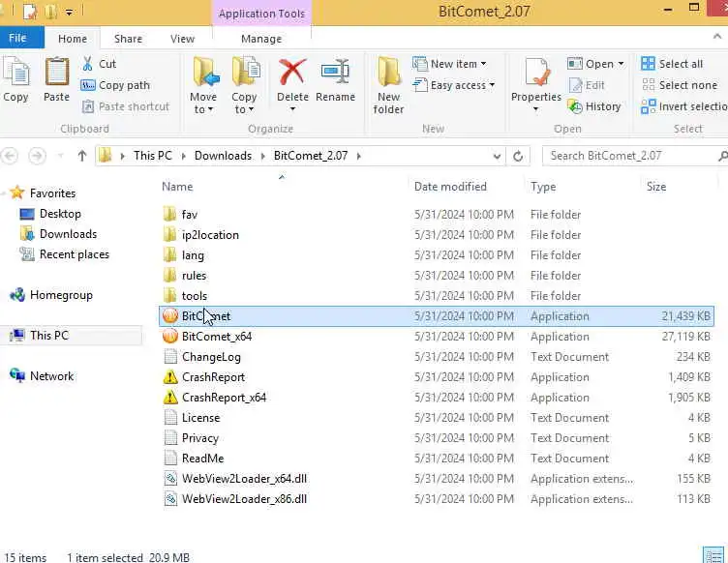Select WebView2Loader_x64.dll file
Image resolution: width=728 pixels, height=563 pixels.
(x=244, y=479)
